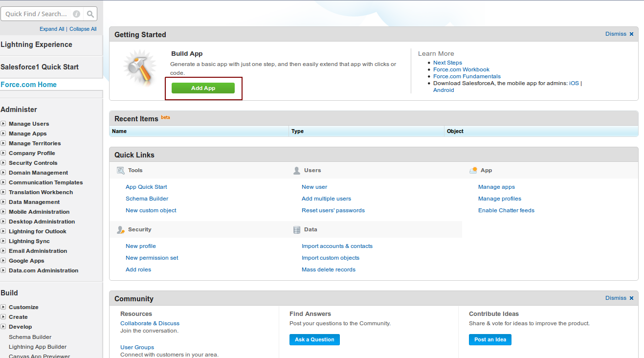Open Lightning Experience sidebar section
The width and height of the screenshot is (644, 358).
tap(36, 45)
